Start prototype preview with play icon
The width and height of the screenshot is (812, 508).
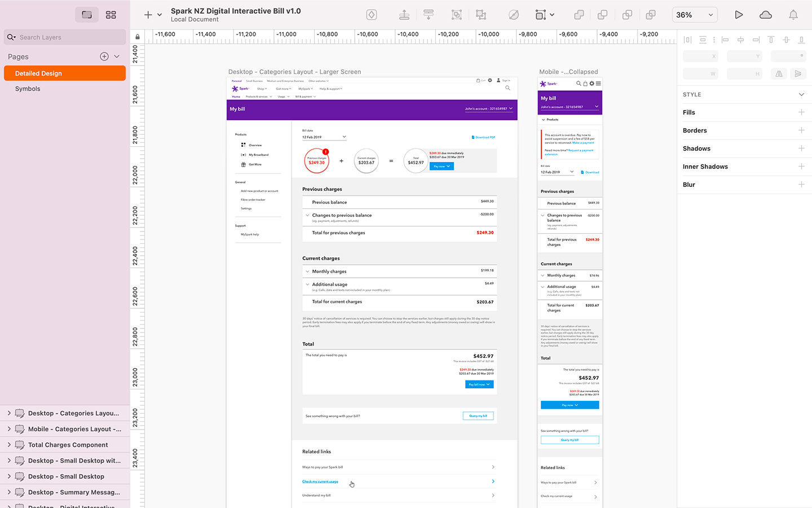[739, 15]
